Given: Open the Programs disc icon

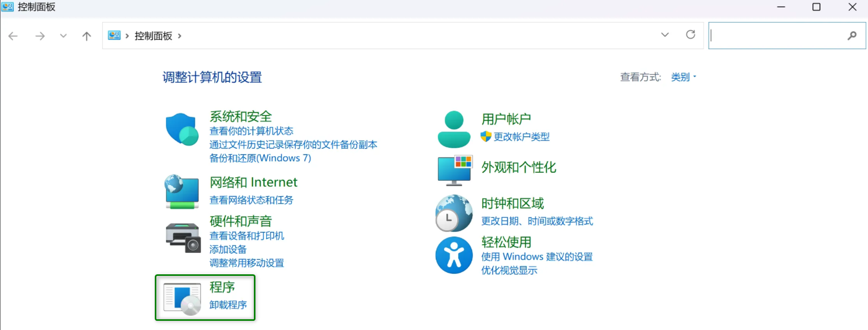Looking at the screenshot, I should coord(182,299).
